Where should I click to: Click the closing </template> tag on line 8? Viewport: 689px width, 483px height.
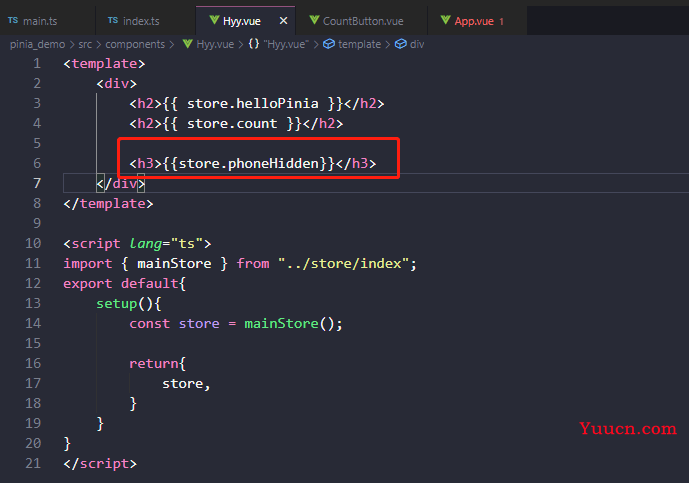point(109,203)
